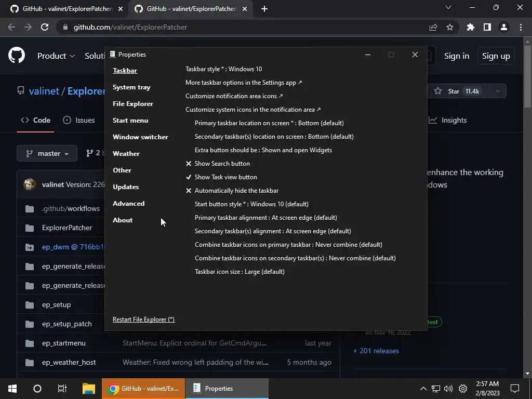Screen dimensions: 532x399
Task: Star the ExplorerPatcher repository
Action: [458, 91]
